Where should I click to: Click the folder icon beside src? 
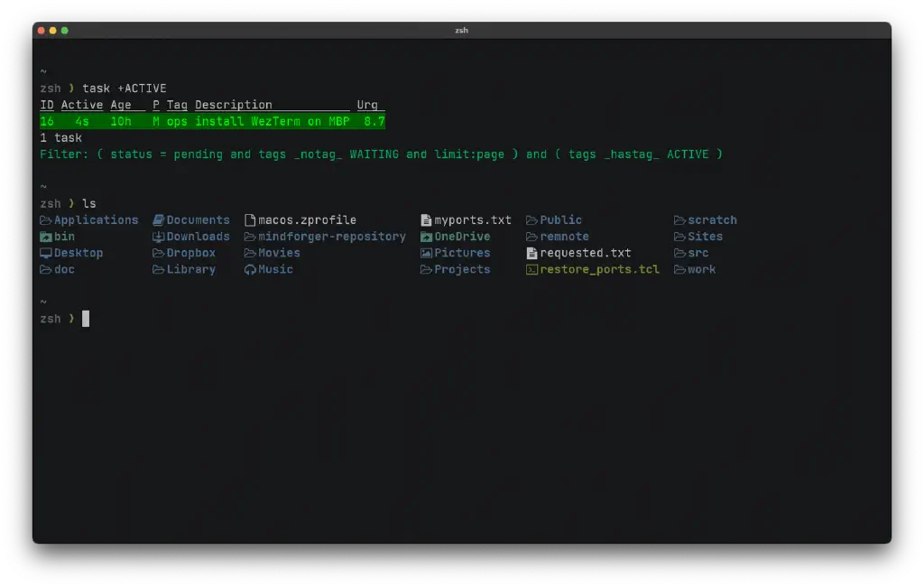pos(679,253)
